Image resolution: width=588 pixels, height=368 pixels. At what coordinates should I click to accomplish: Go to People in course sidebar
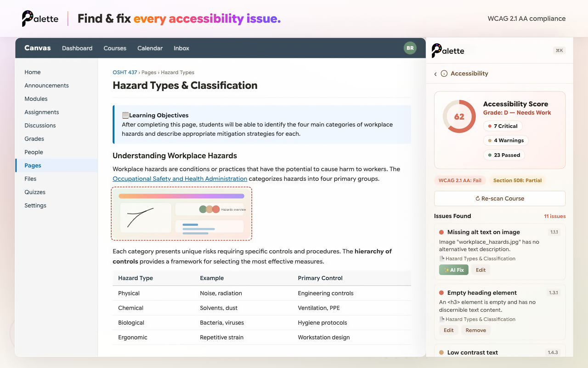pos(57,152)
